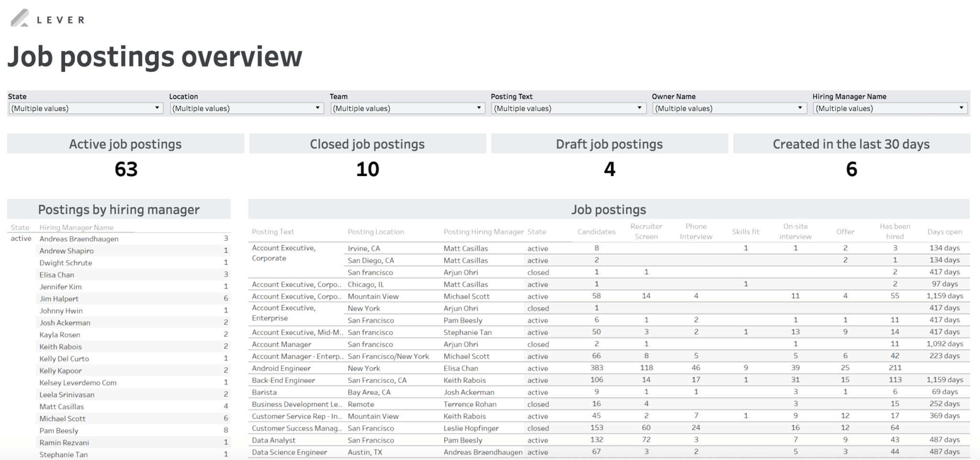Click the Austin, TX location cell
980x460 pixels.
(x=365, y=452)
